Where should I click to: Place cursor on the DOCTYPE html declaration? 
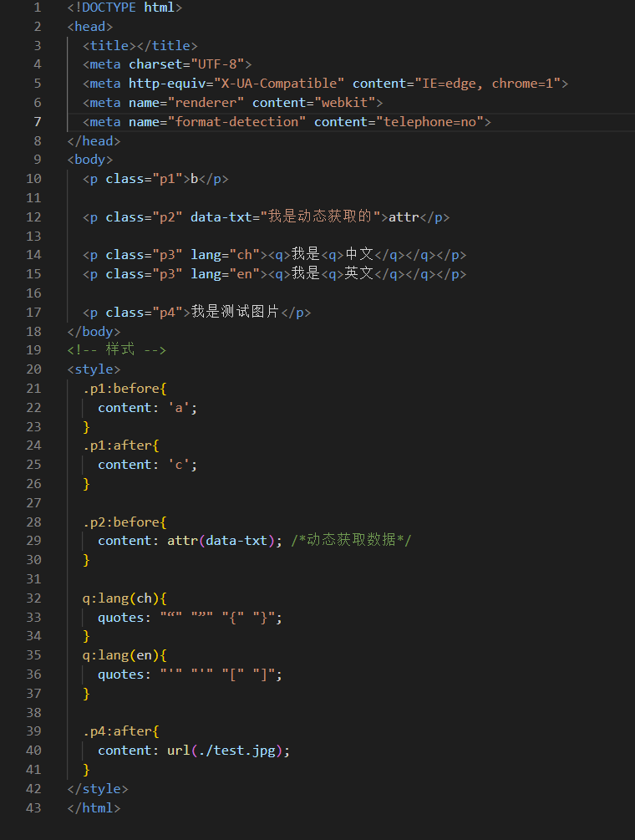point(124,8)
